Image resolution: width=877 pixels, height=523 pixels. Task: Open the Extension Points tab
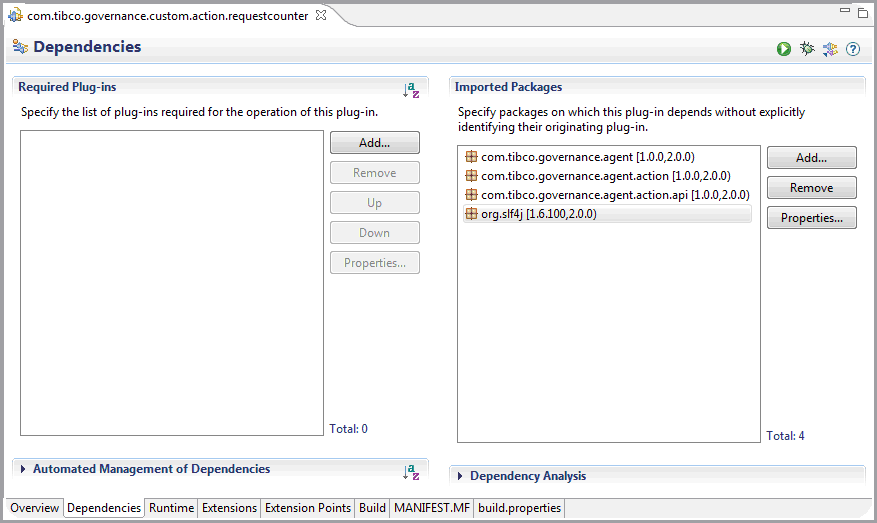[x=308, y=508]
